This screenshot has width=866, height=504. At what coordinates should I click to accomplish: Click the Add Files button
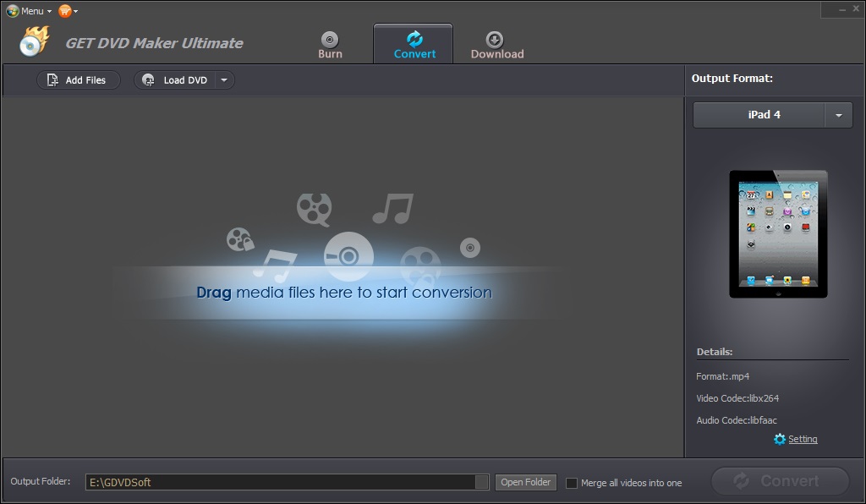[78, 80]
